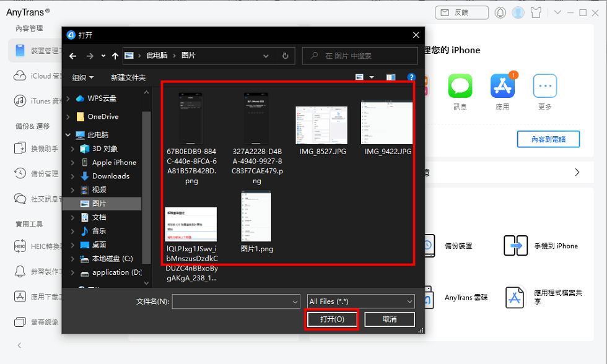Click the Forward arrow in file dialog
Image resolution: width=607 pixels, height=364 pixels.
coord(90,56)
